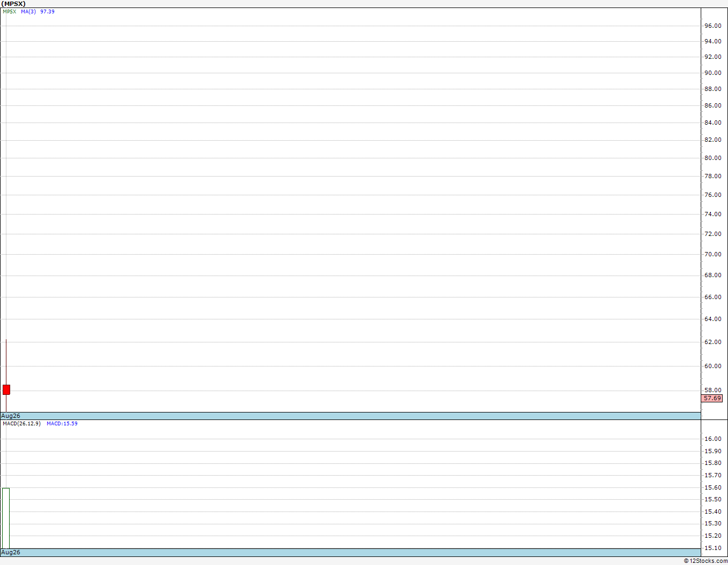Select the red 57.69 current price tag
This screenshot has width=728, height=565.
[712, 398]
